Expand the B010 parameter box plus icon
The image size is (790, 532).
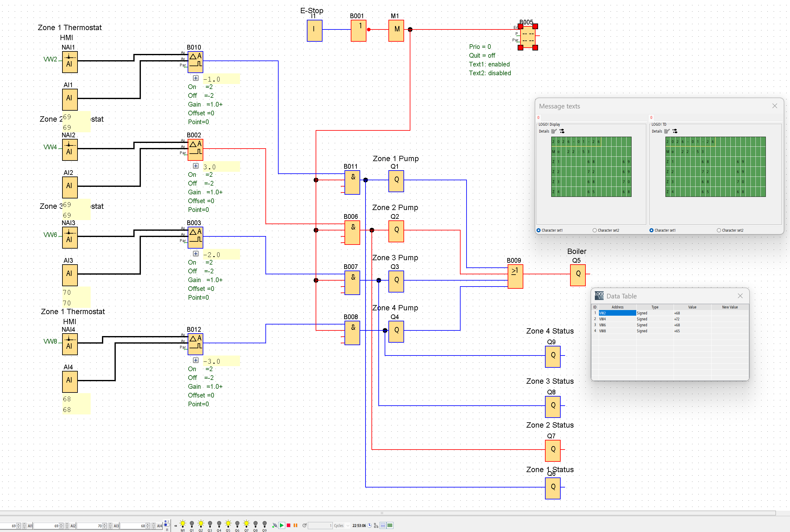click(x=196, y=78)
